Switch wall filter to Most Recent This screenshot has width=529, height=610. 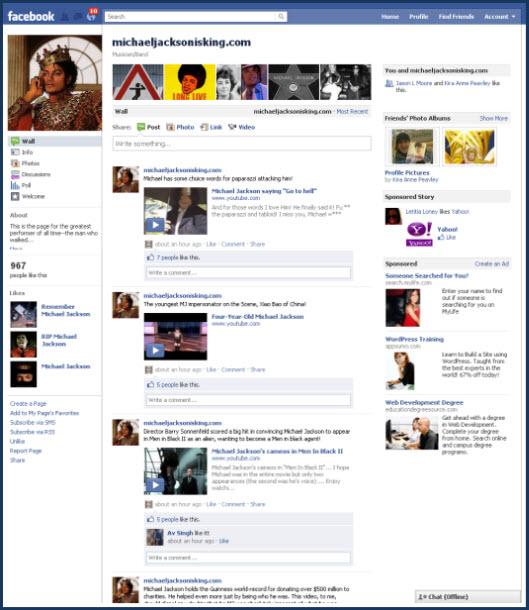click(x=352, y=111)
